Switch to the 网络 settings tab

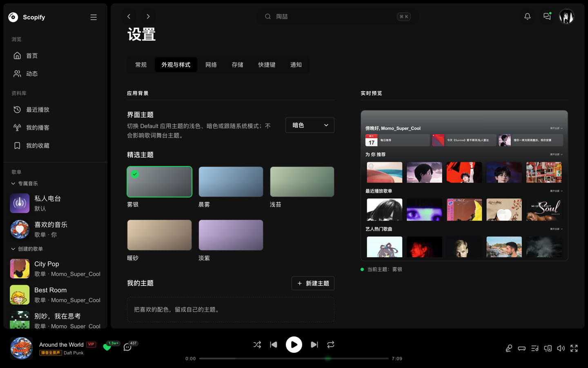click(x=211, y=65)
